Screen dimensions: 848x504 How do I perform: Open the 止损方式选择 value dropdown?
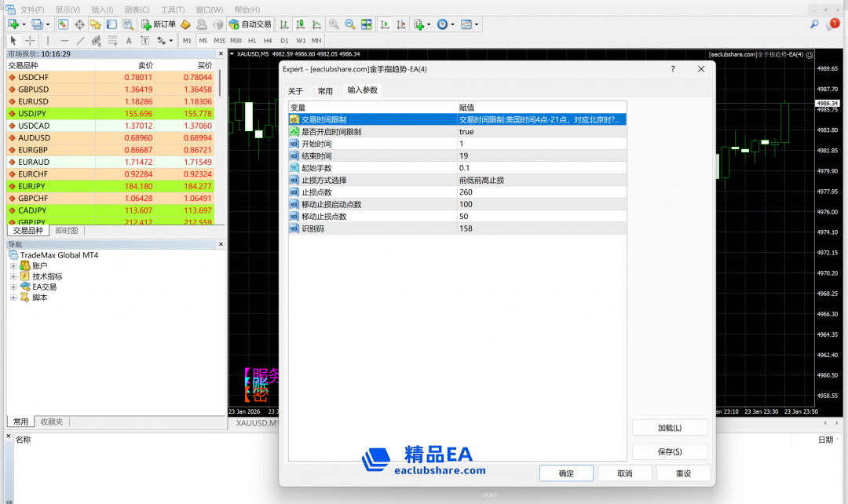click(x=542, y=180)
